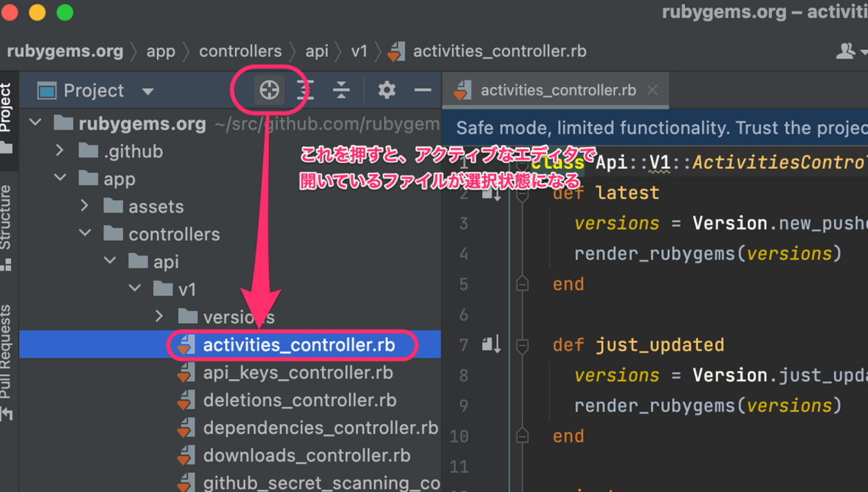
Task: Fold the def latest method
Action: point(523,194)
